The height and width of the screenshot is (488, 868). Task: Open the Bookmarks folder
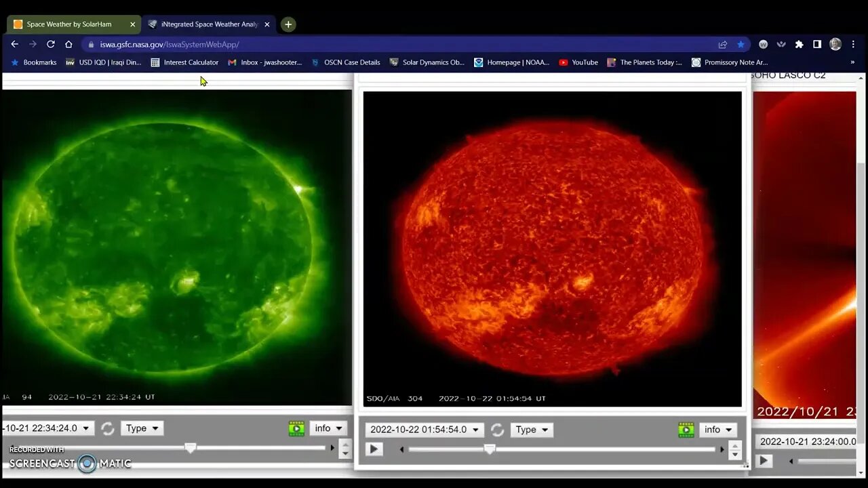coord(34,62)
